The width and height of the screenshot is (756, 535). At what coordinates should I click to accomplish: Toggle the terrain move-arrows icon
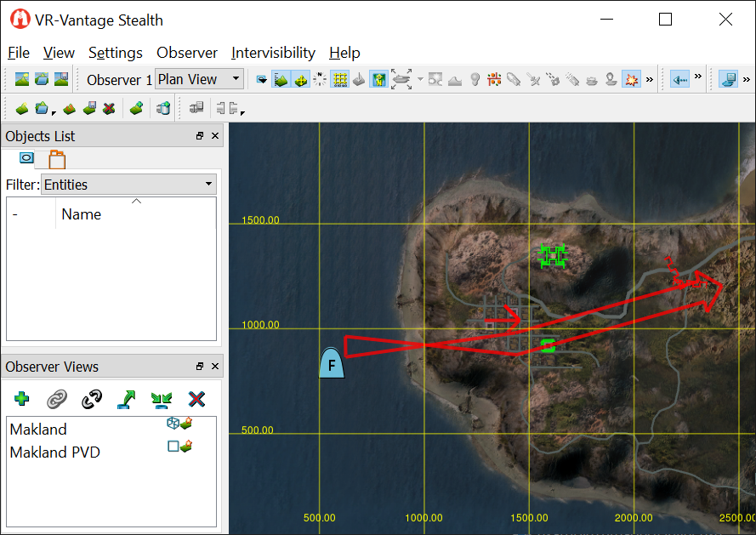point(300,80)
